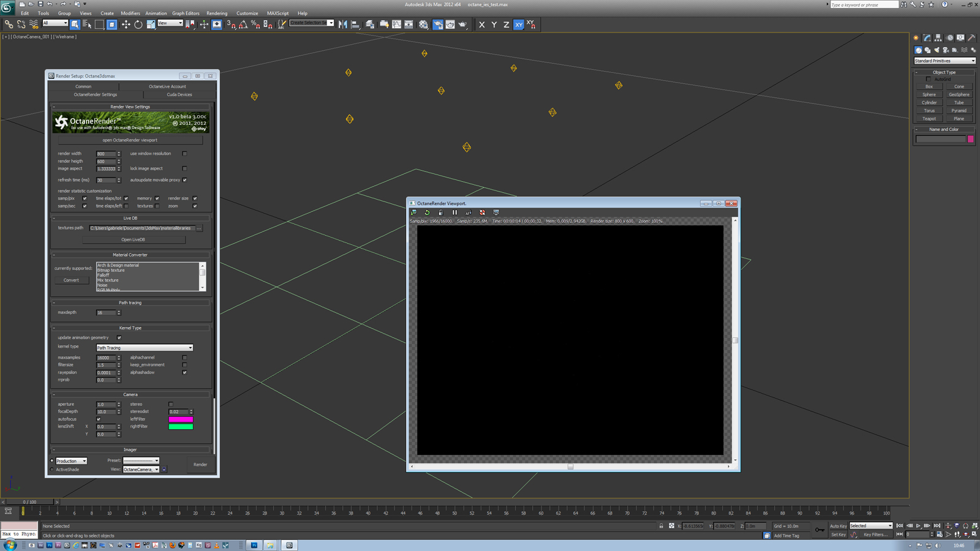Screen dimensions: 980x551
Task: Activate Select and Move tool
Action: [126, 24]
